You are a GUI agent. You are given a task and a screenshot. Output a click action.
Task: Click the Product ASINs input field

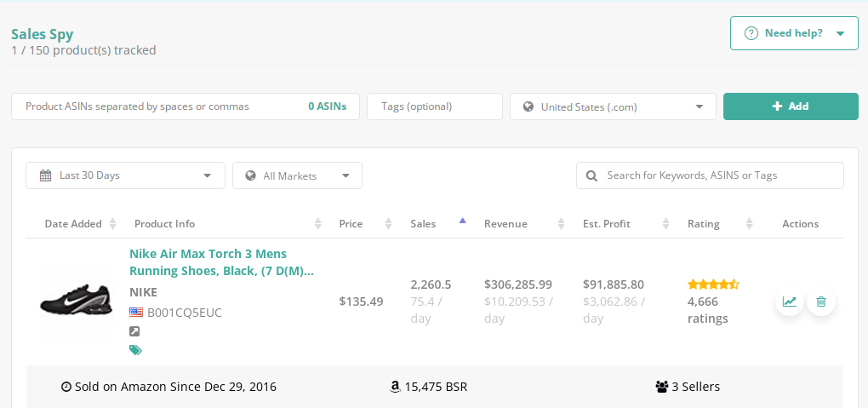(162, 106)
